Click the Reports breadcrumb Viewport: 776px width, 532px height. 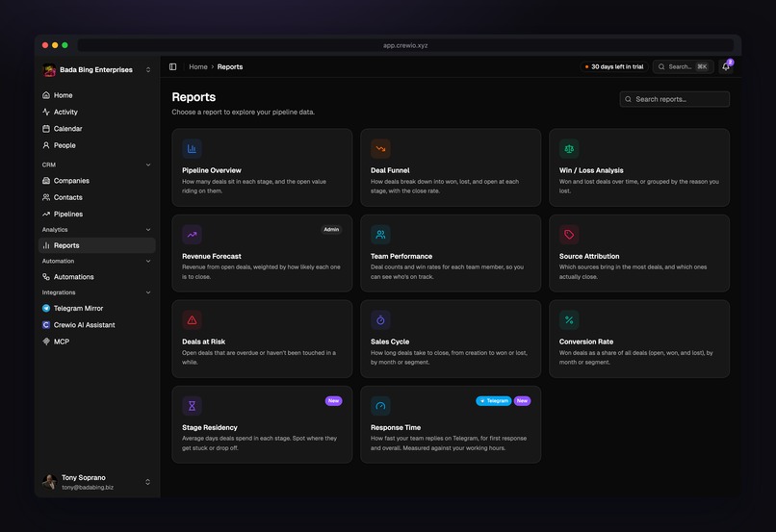point(230,66)
